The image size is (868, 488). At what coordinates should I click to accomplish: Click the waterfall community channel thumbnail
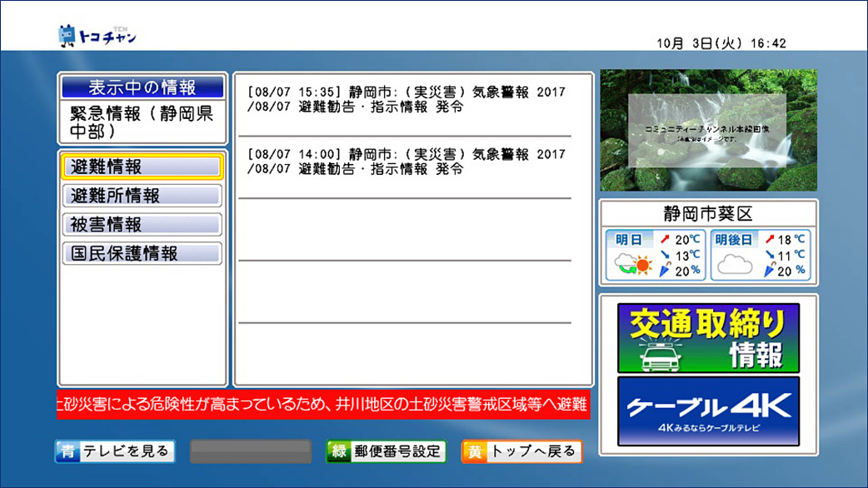tap(708, 130)
